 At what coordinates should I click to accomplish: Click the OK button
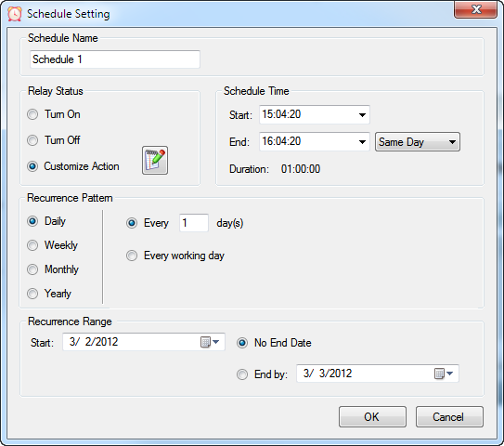pos(372,416)
